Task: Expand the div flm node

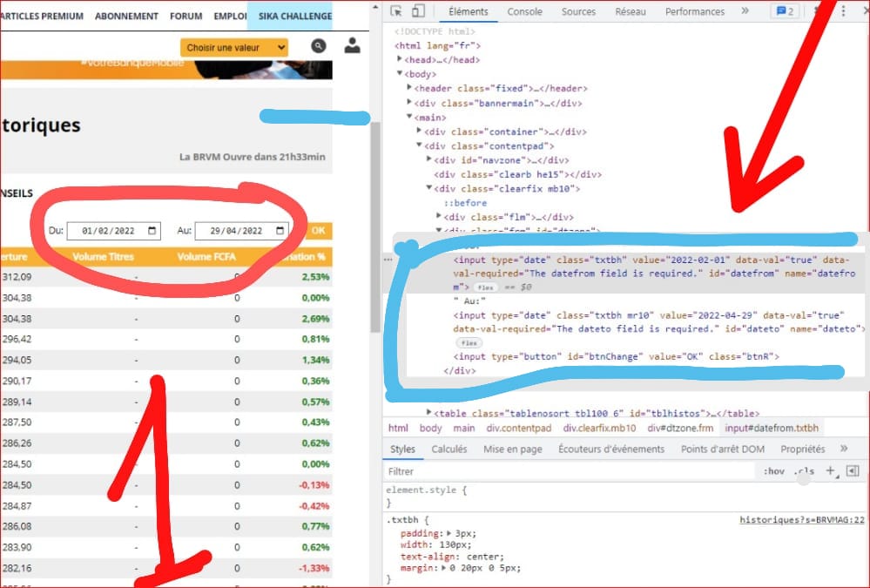Action: click(438, 216)
